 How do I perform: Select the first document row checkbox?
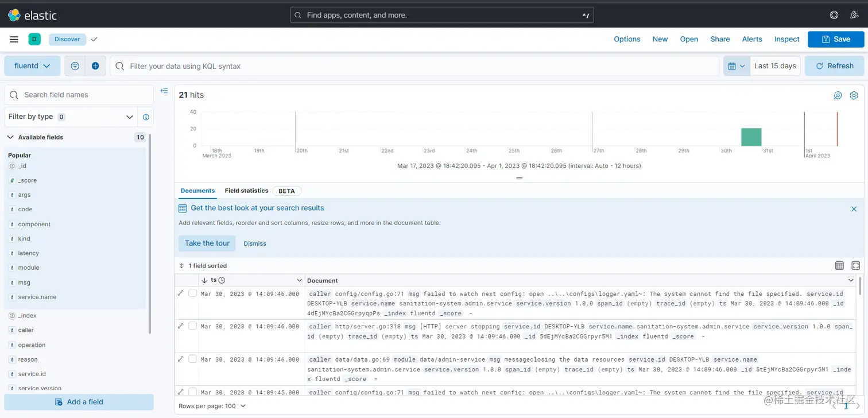(x=193, y=293)
